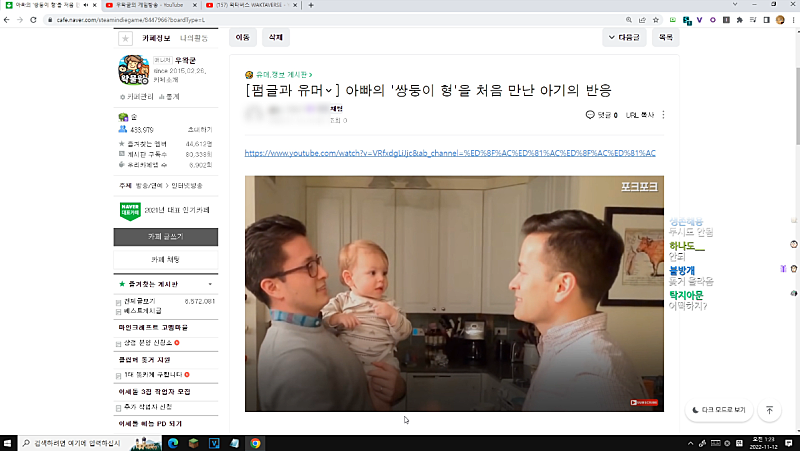Select the 카페정보 tab
This screenshot has width=800, height=451.
click(157, 38)
